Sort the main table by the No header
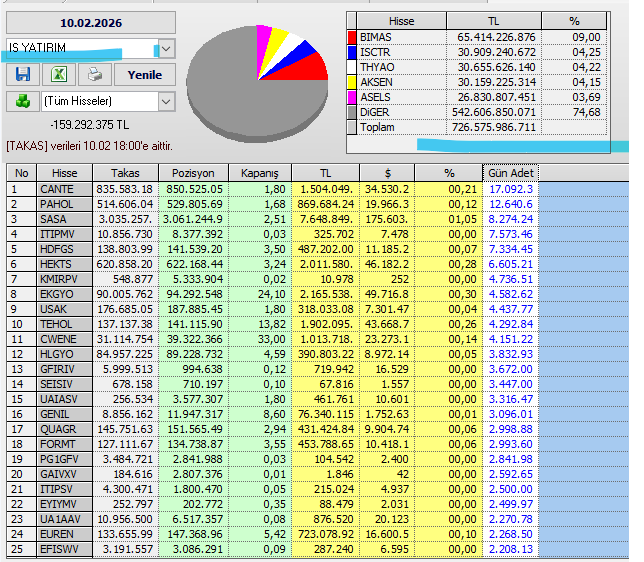 (x=21, y=173)
